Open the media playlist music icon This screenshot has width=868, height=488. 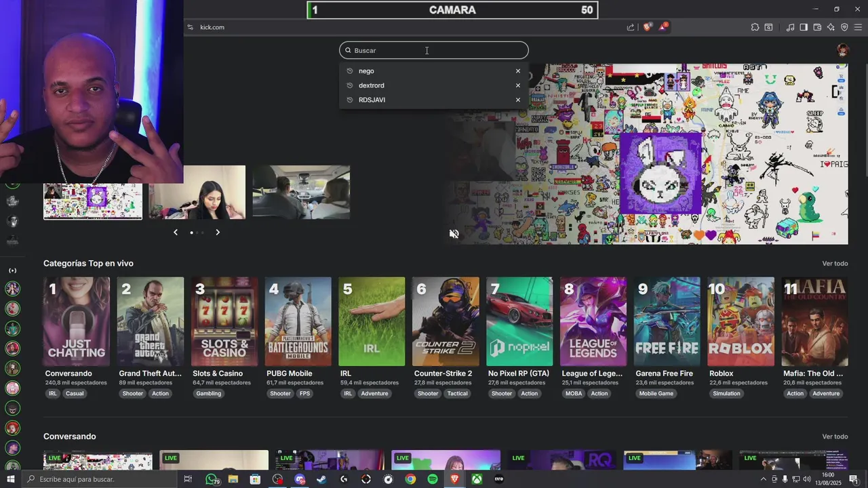pos(790,27)
